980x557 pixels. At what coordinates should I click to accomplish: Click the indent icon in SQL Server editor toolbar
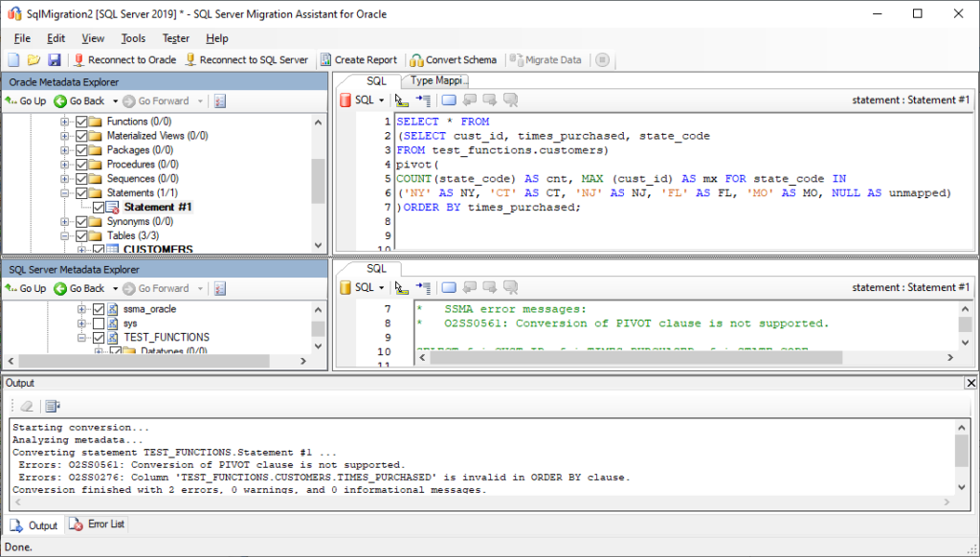(423, 287)
